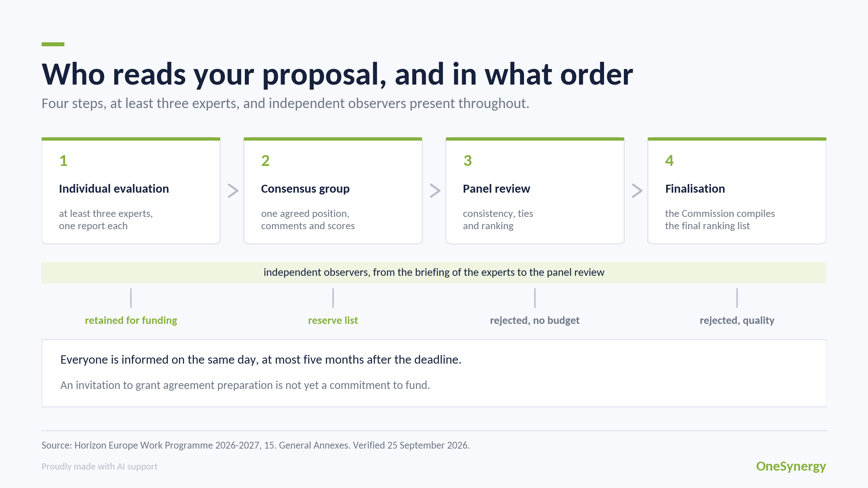Select the step number 3 label
Viewport: 868px width, 488px height.
pyautogui.click(x=468, y=161)
